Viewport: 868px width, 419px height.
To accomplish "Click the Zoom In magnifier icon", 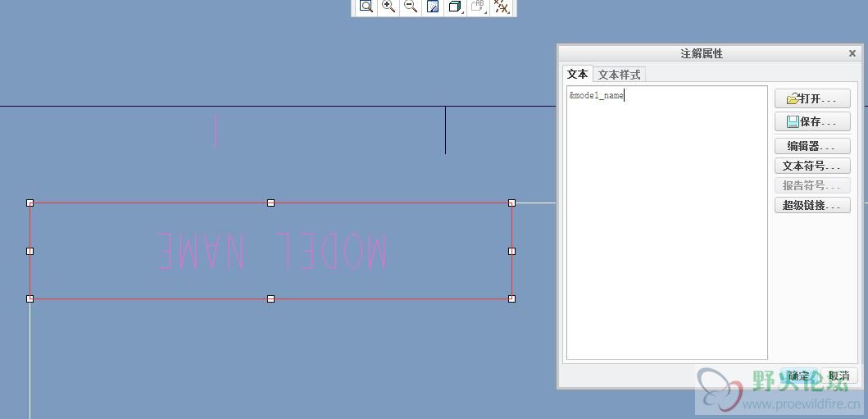I will click(389, 7).
